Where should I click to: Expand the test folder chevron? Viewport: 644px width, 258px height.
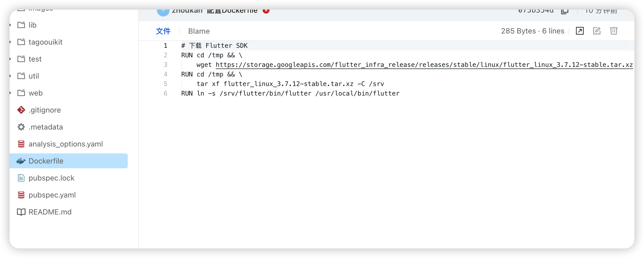[x=11, y=59]
